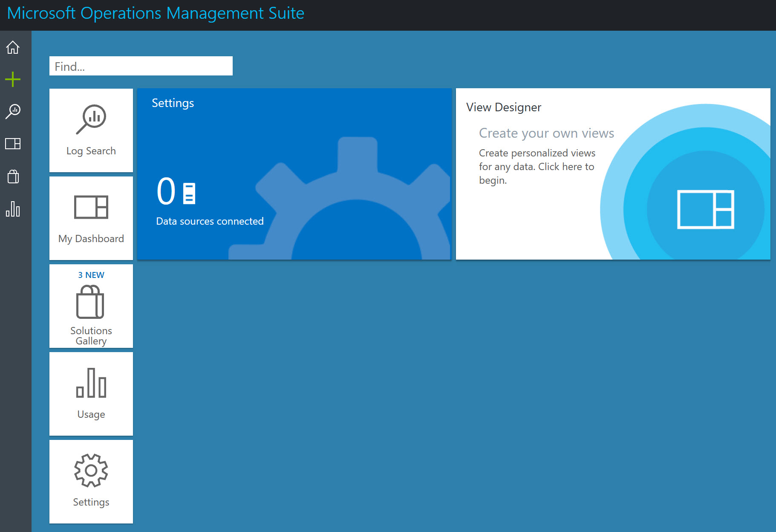Open My Dashboard from sidebar icon
This screenshot has width=776, height=532.
pos(13,144)
